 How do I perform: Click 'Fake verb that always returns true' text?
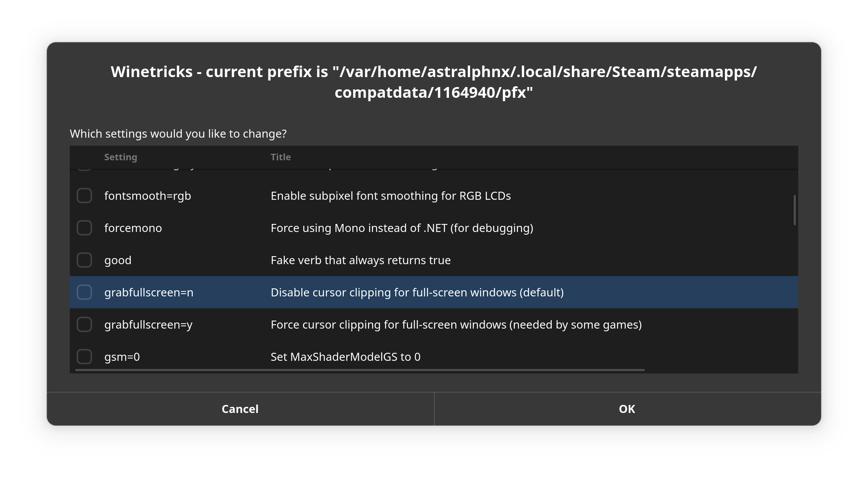(360, 260)
